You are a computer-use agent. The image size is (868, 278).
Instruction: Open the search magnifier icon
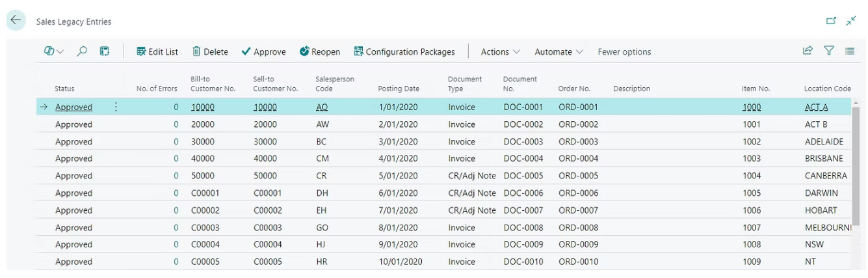[82, 51]
